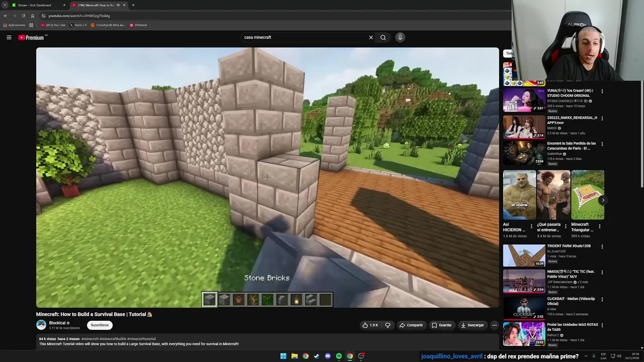The height and width of the screenshot is (362, 644).
Task: Follow the #minecrafttutorial hashtag link
Action: 141,339
